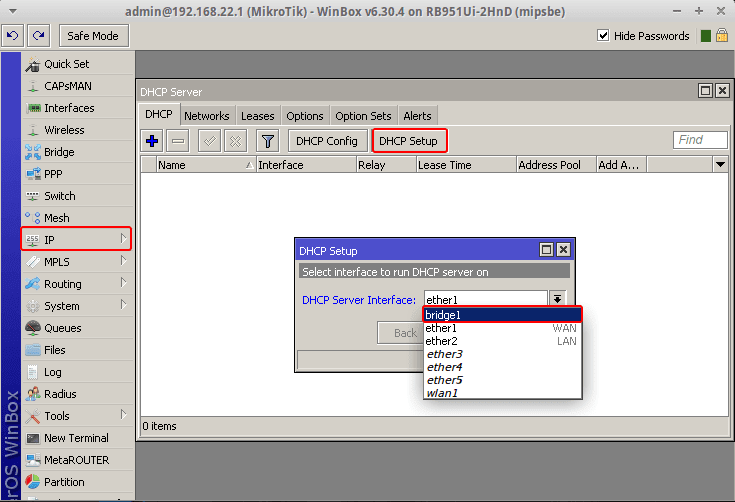Click the DHCP Config button
Image resolution: width=735 pixels, height=502 pixels.
point(327,141)
